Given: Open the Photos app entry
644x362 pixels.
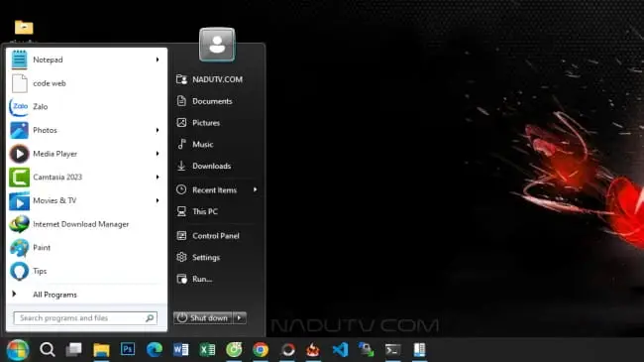Looking at the screenshot, I should 86,130.
